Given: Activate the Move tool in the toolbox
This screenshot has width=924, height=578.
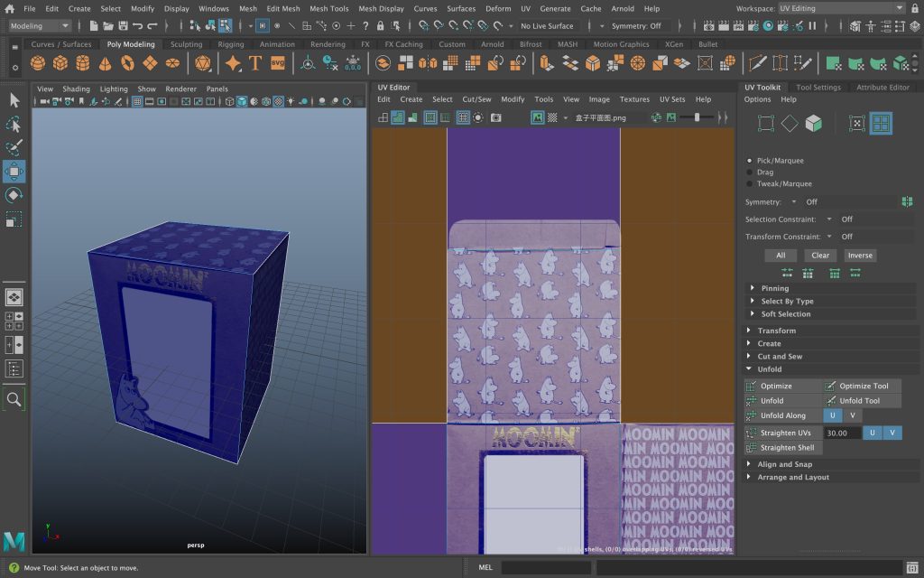Looking at the screenshot, I should pyautogui.click(x=14, y=172).
